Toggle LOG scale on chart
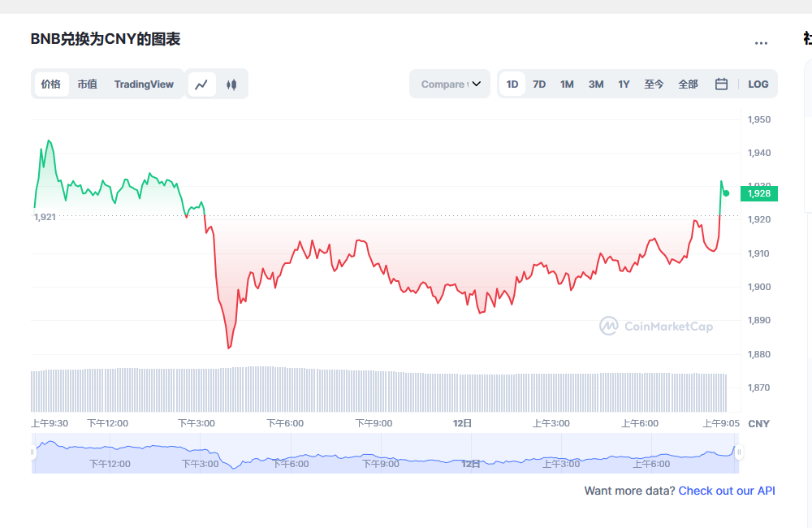This screenshot has height=528, width=812. 758,84
